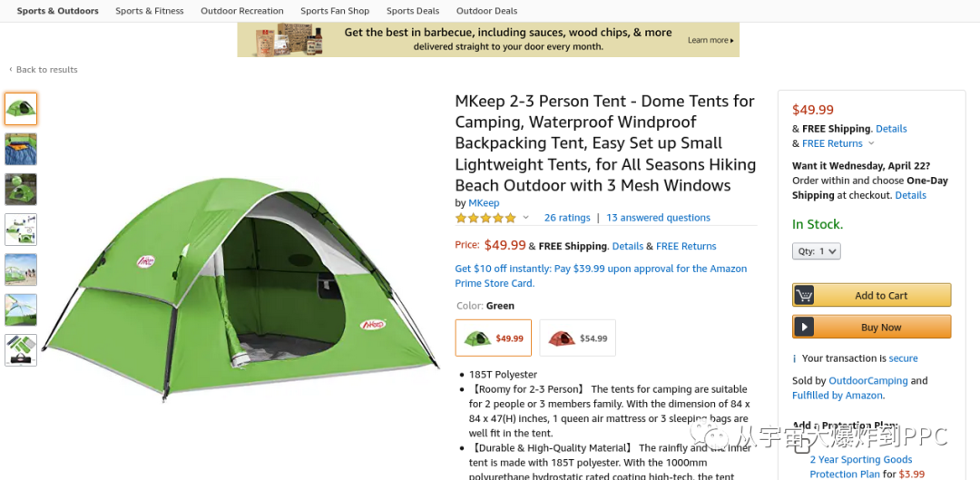Click the shopping cart icon on Add to Cart
Image resolution: width=980 pixels, height=480 pixels.
[804, 295]
